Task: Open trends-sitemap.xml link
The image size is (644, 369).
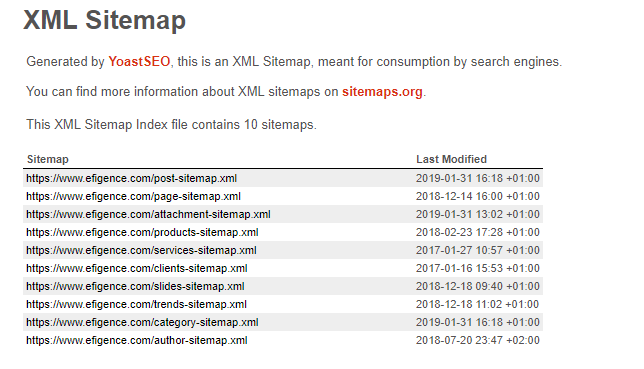Action: click(x=136, y=304)
